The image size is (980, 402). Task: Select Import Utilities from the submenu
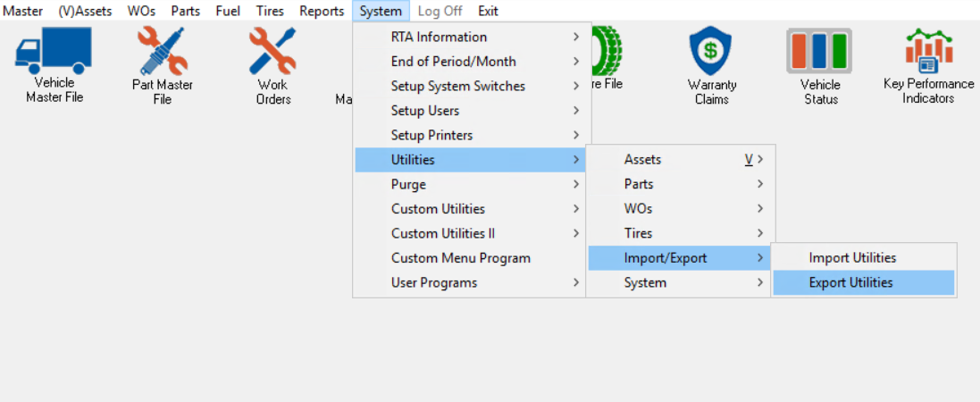[x=852, y=258]
